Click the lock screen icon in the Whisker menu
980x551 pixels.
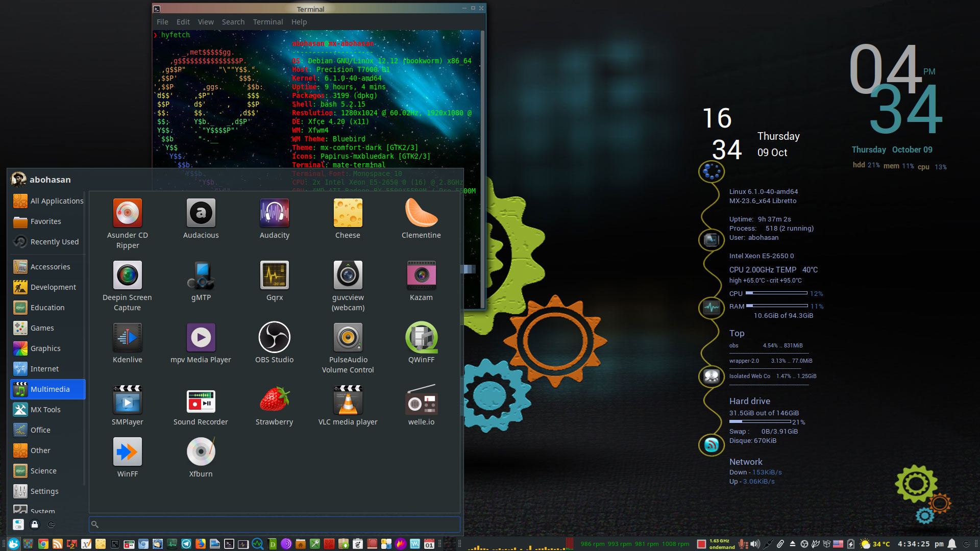coord(35,524)
